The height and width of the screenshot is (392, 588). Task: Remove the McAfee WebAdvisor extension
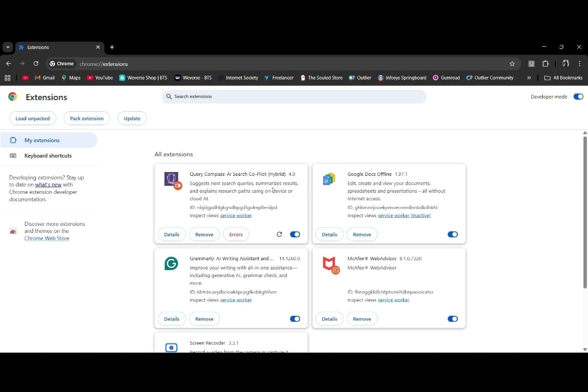362,319
